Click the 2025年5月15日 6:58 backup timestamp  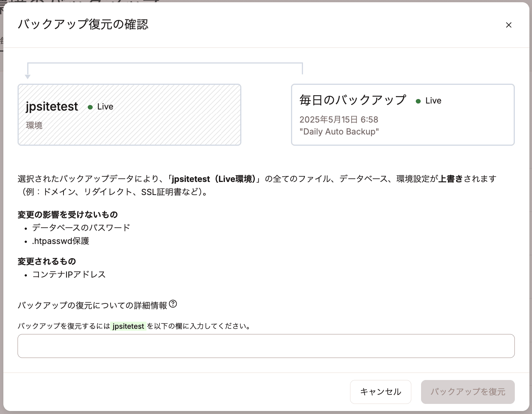point(338,120)
